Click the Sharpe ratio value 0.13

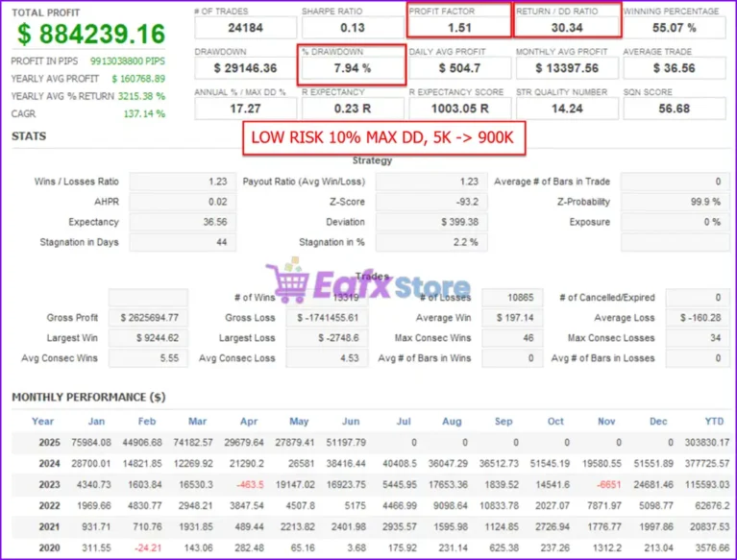[353, 28]
